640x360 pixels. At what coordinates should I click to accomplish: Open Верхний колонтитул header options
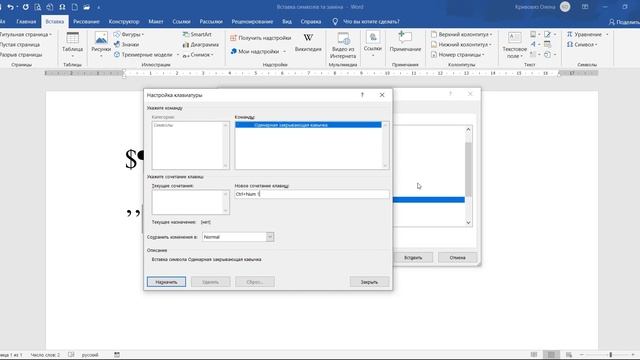coord(461,34)
